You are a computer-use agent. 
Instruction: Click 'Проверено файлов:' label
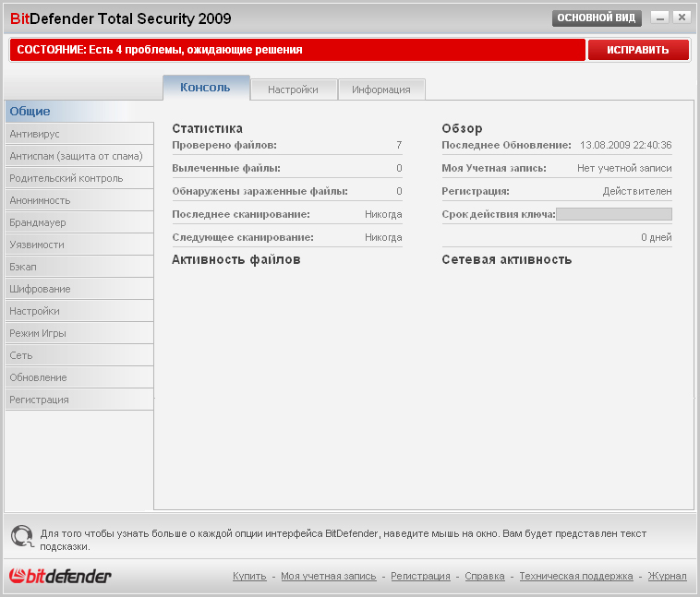224,145
